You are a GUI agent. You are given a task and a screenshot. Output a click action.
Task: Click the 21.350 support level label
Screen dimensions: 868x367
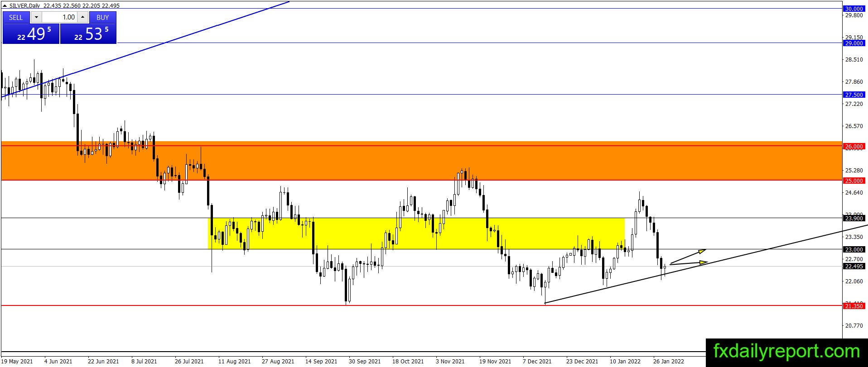854,306
